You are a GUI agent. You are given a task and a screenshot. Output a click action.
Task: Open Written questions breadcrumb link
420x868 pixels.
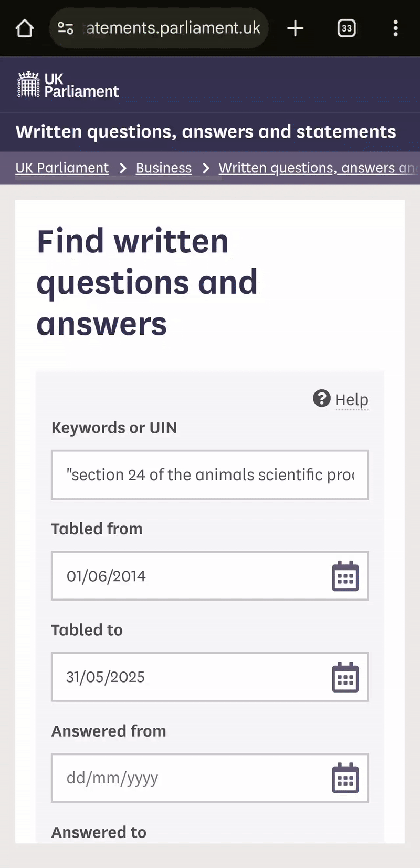(x=315, y=168)
